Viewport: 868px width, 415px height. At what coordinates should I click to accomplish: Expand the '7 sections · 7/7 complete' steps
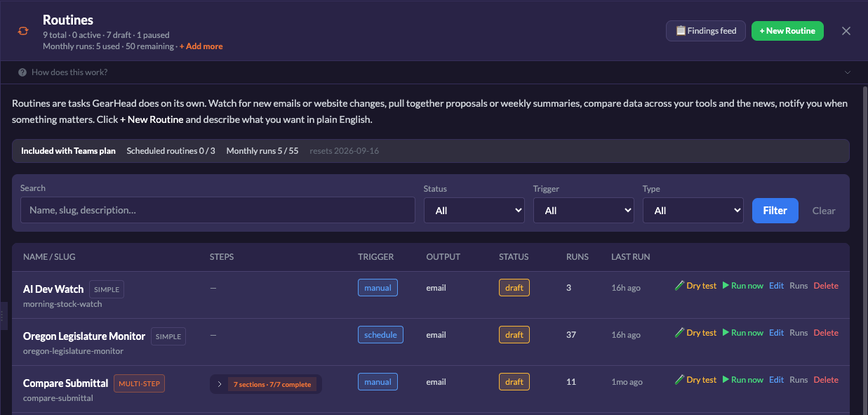coord(266,384)
